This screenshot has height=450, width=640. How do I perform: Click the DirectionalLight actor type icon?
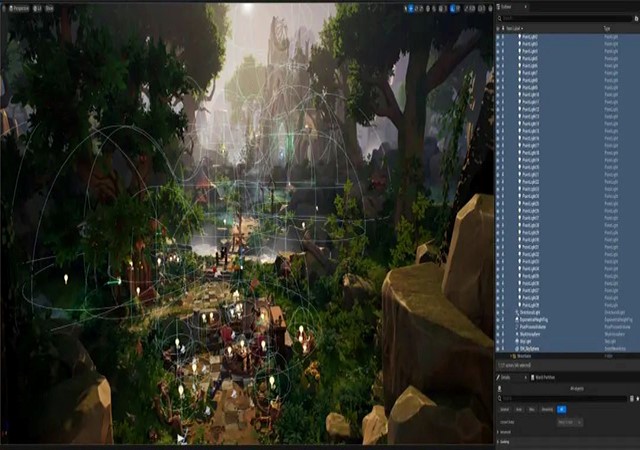tap(517, 312)
